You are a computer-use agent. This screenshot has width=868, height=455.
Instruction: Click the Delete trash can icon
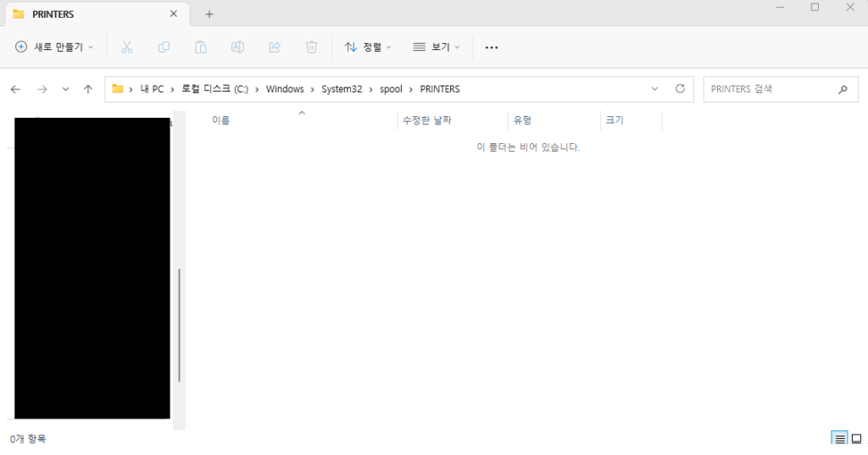pos(312,47)
